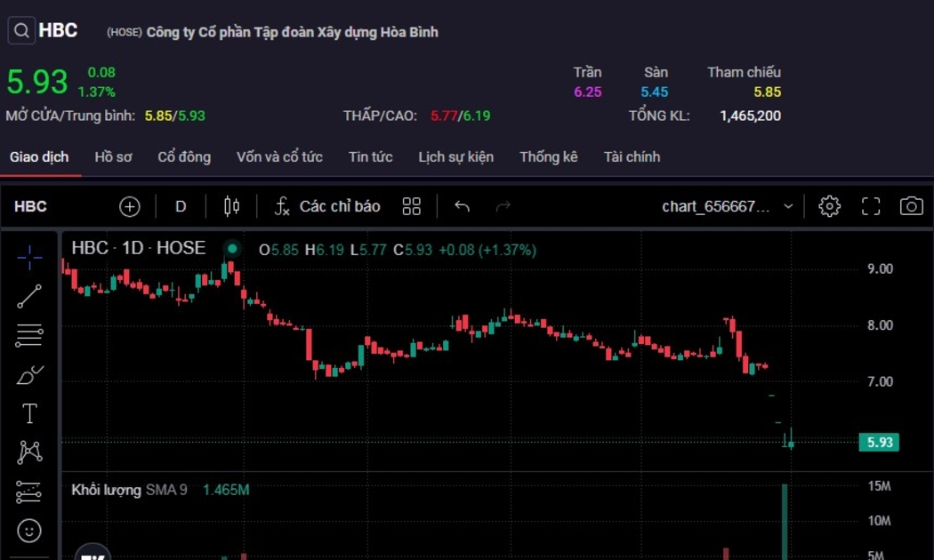Select the crosshair cursor tool
The height and width of the screenshot is (560, 934).
(x=29, y=258)
